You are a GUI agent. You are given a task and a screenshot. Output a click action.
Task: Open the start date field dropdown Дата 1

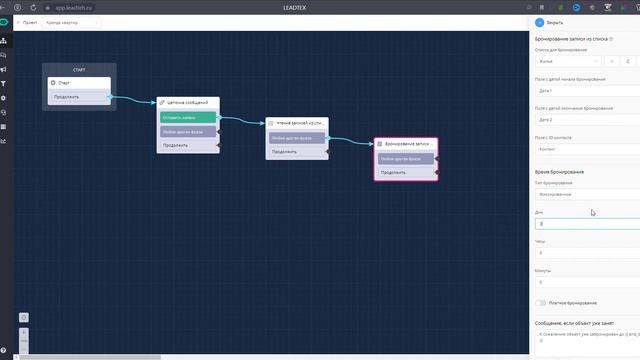[587, 91]
